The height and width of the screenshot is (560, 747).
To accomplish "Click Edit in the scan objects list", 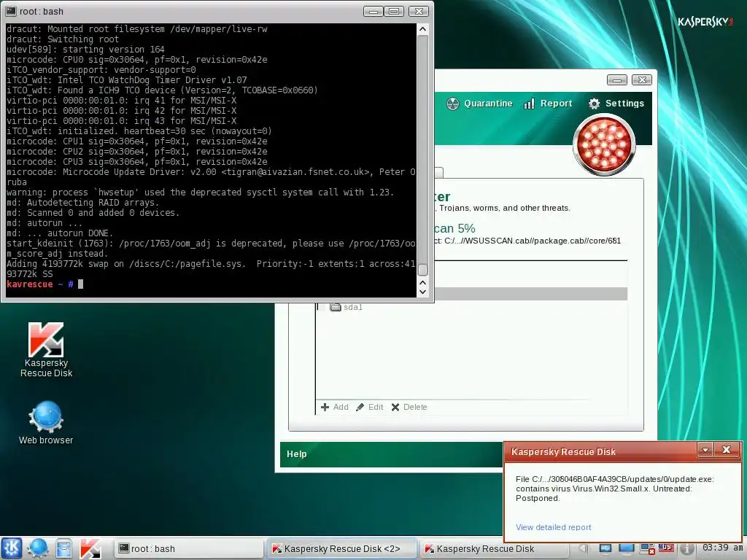I will tap(370, 407).
